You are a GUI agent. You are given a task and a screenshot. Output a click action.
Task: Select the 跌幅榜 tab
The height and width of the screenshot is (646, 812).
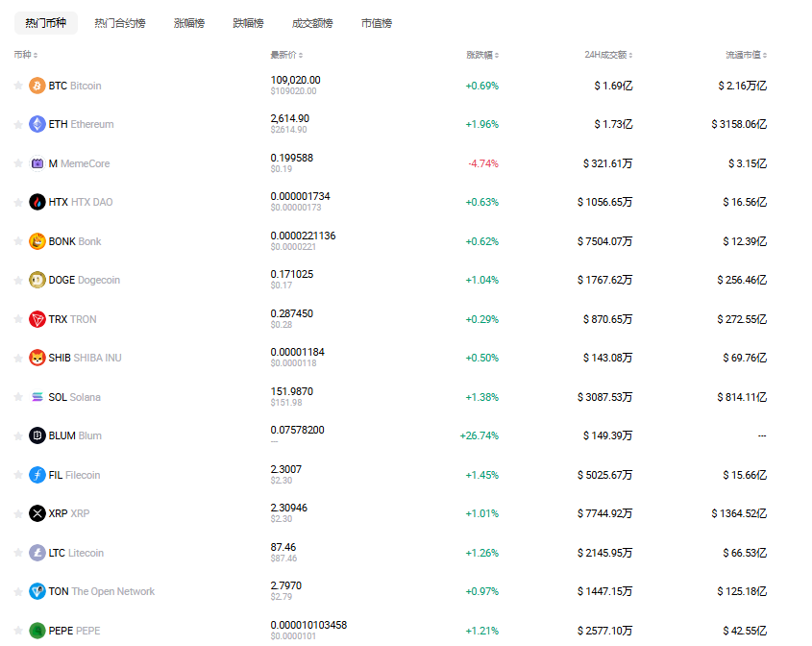point(248,23)
